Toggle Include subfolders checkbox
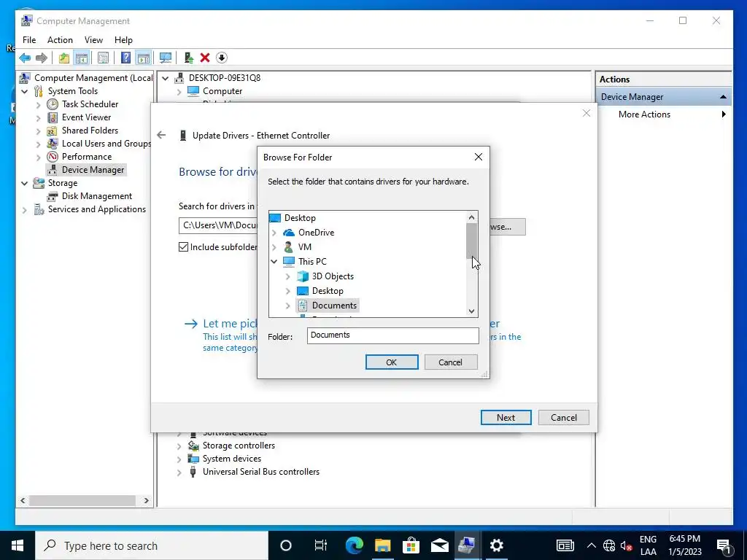Viewport: 747px width, 560px height. (x=183, y=247)
